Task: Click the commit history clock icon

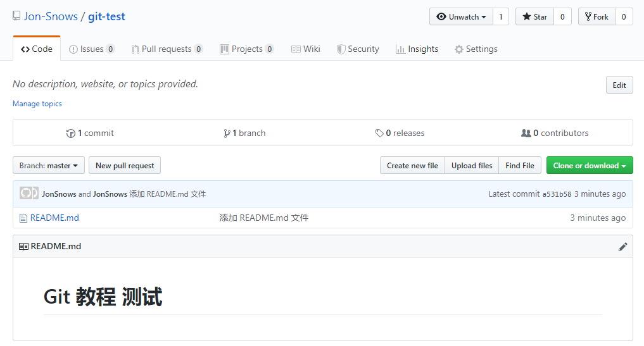Action: point(71,133)
